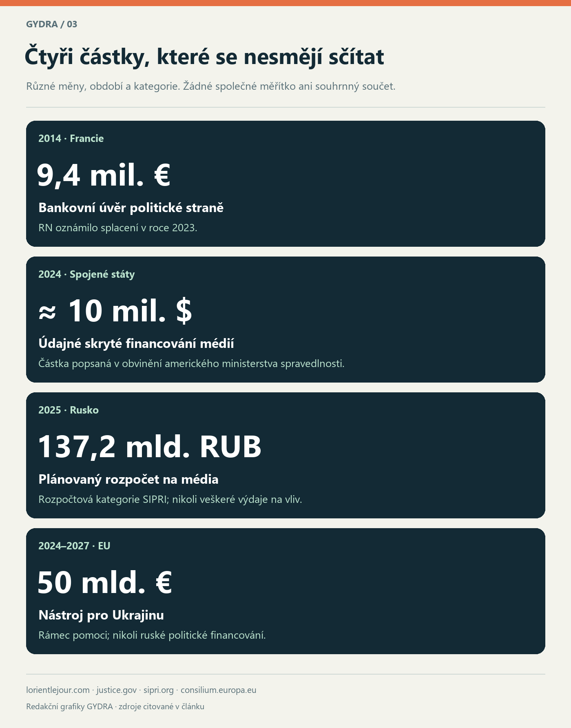Click the lorientlejour.com source text
571x728 pixels.
58,690
